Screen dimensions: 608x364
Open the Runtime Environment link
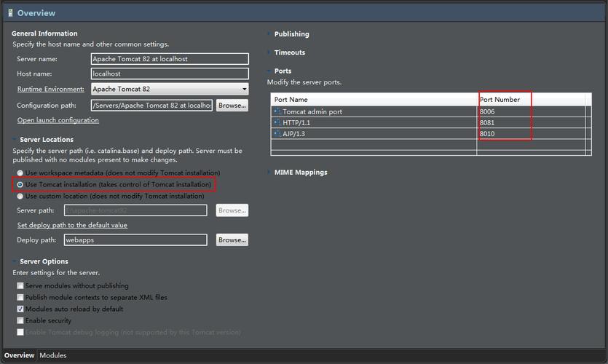(x=50, y=89)
